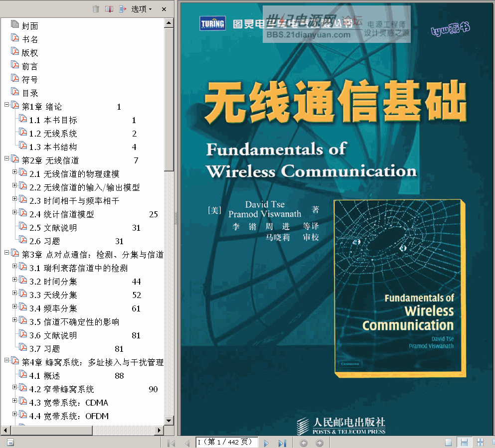Toggle the navigation pane button at bottom left
The width and height of the screenshot is (495, 448).
[10, 443]
